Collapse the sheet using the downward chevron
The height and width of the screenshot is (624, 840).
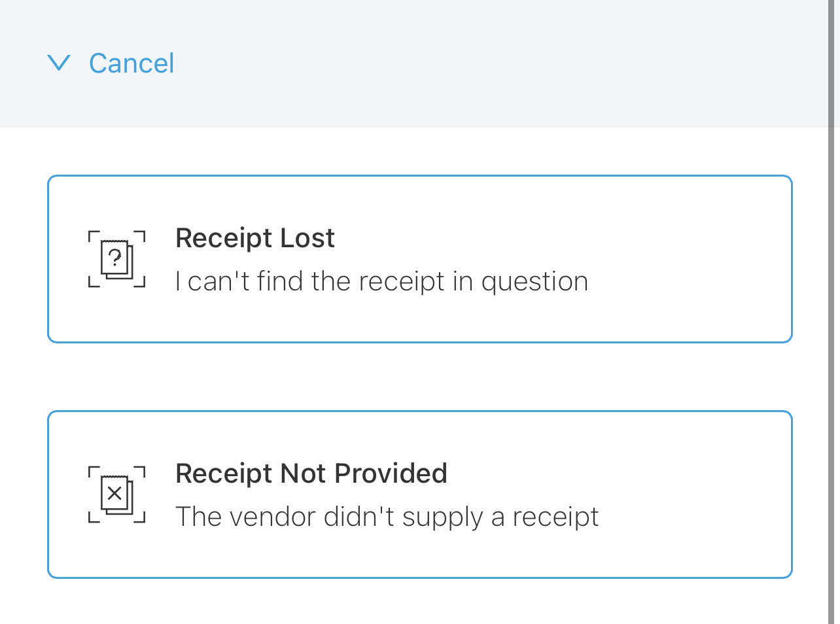(x=60, y=63)
